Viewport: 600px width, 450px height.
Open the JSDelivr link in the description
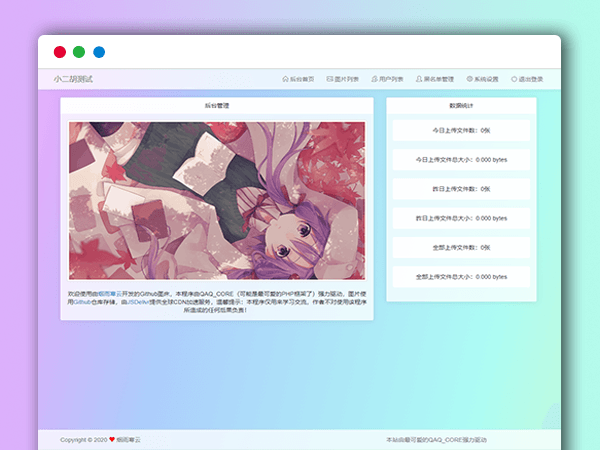(x=138, y=302)
